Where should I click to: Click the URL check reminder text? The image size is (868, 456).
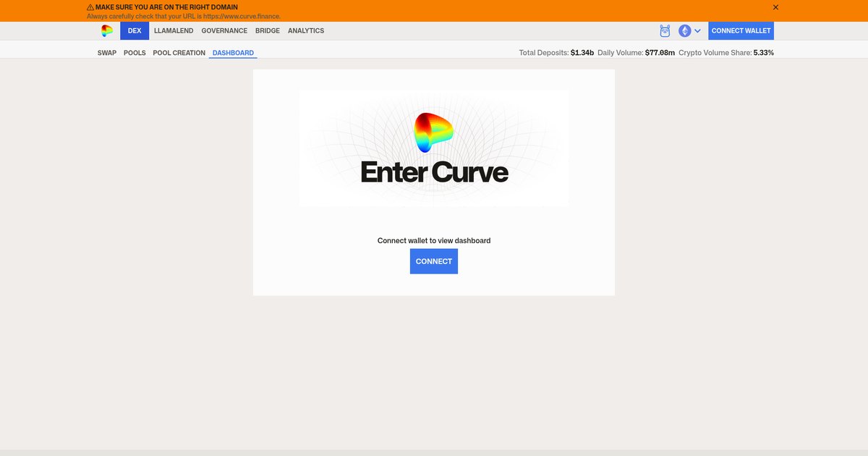pyautogui.click(x=184, y=16)
